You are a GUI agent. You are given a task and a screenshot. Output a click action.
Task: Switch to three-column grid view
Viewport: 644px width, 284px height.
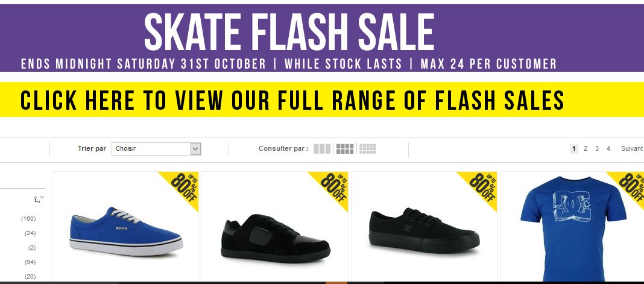pyautogui.click(x=322, y=149)
